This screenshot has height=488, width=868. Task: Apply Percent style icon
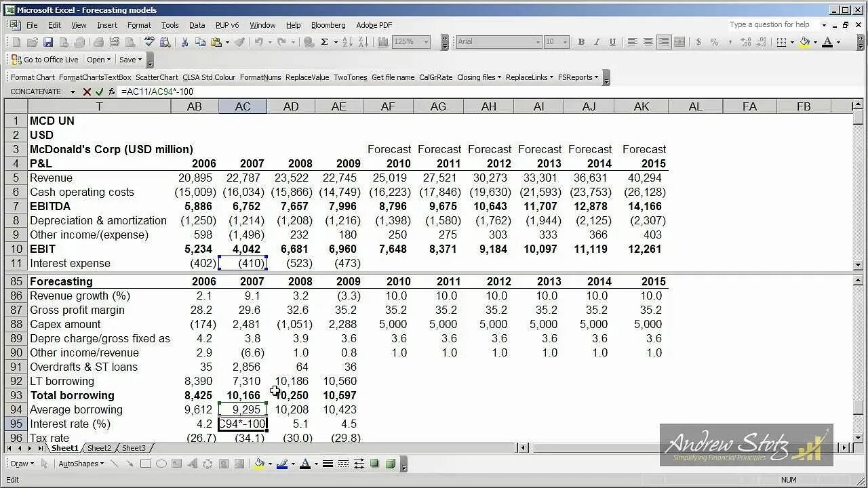[714, 42]
